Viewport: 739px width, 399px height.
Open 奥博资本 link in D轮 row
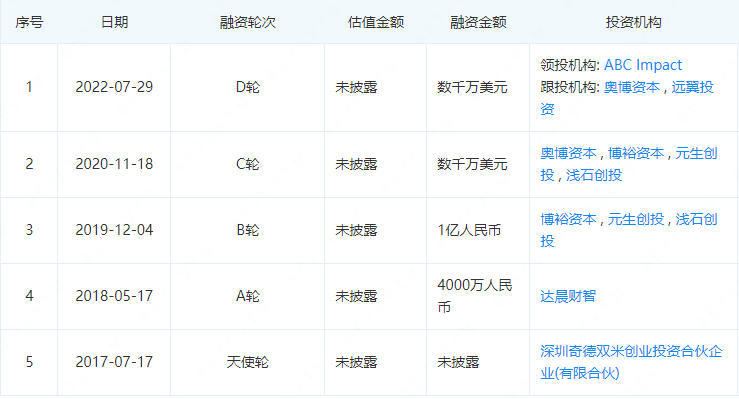point(632,87)
